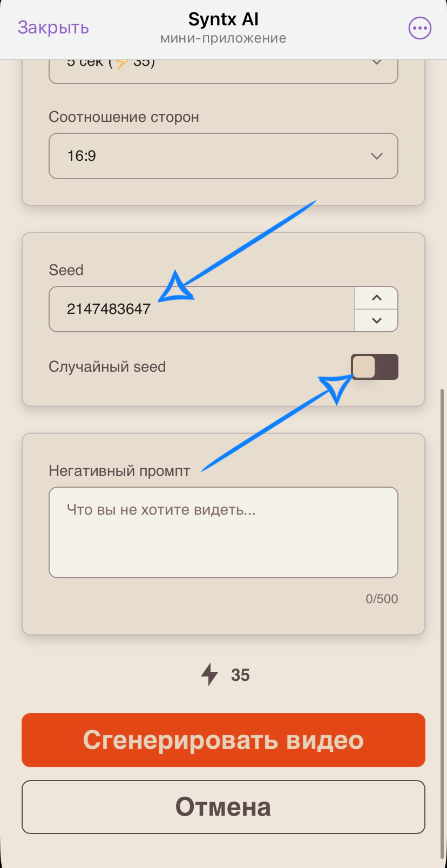This screenshot has height=868, width=447.
Task: Click the lightning bolt cost icon
Action: click(209, 674)
